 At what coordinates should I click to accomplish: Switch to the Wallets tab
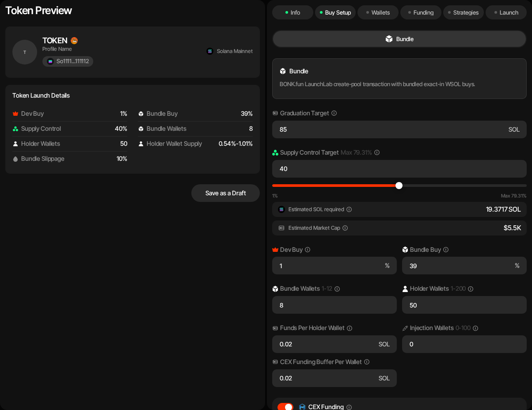point(378,12)
